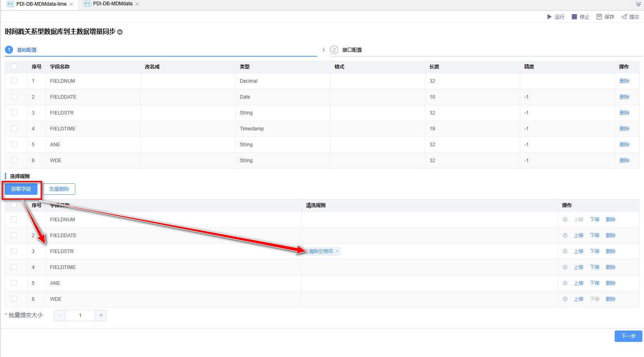The image size is (644, 357).
Task: Delete the FIELDTIME rule row
Action: 611,267
